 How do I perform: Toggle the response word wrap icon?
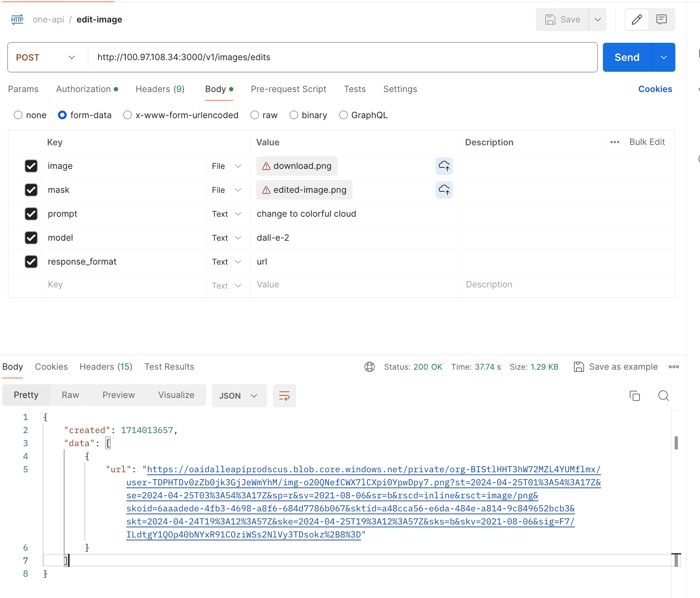[x=284, y=396]
